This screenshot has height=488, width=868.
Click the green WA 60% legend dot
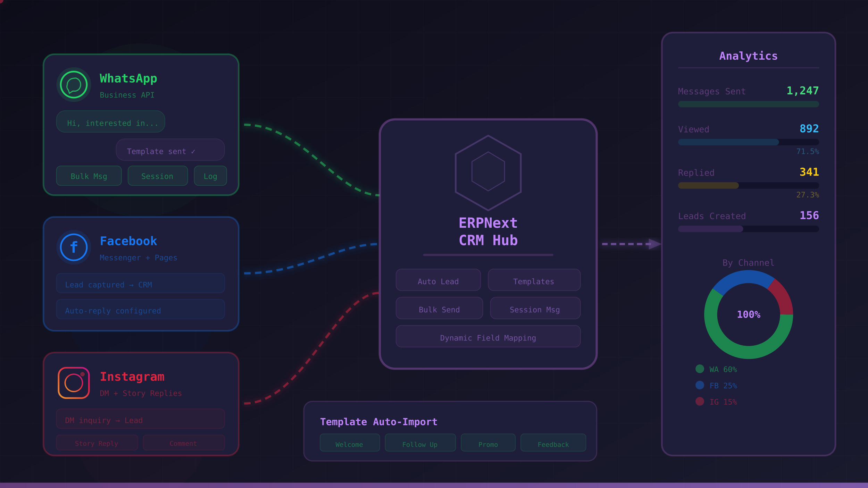[700, 369]
